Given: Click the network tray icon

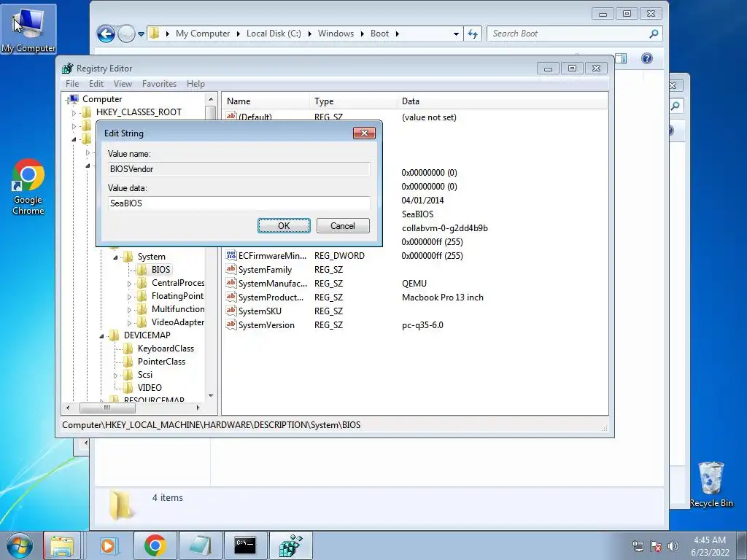Looking at the screenshot, I should pyautogui.click(x=638, y=546).
